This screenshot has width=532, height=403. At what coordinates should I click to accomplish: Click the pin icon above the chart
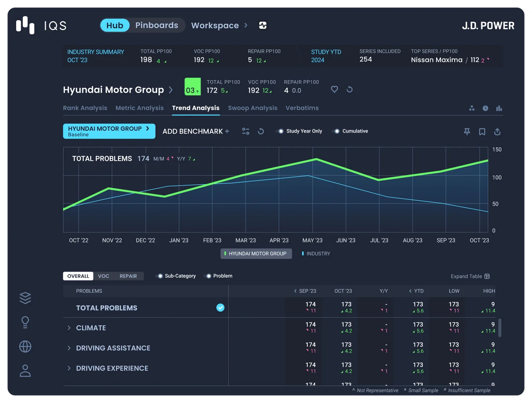tap(467, 131)
